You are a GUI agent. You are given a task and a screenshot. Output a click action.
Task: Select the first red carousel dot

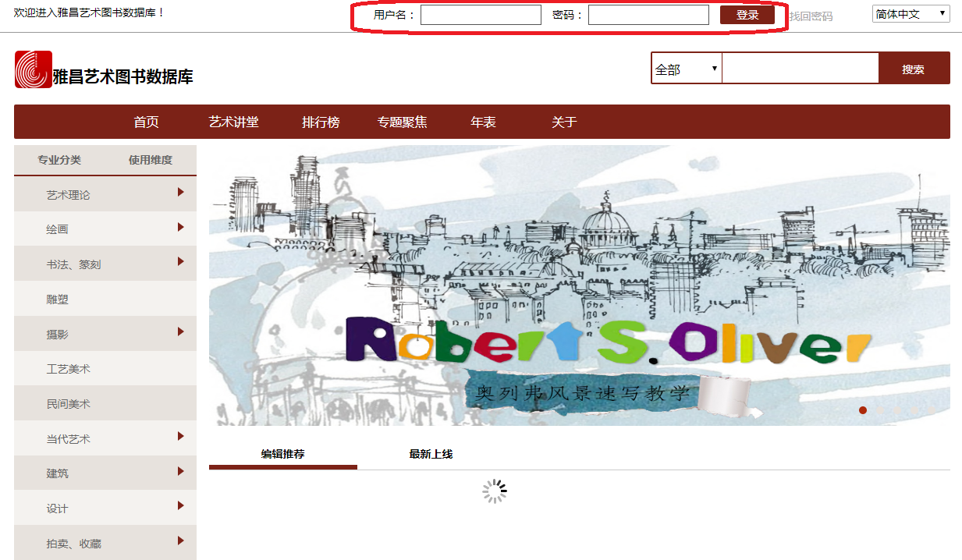863,410
